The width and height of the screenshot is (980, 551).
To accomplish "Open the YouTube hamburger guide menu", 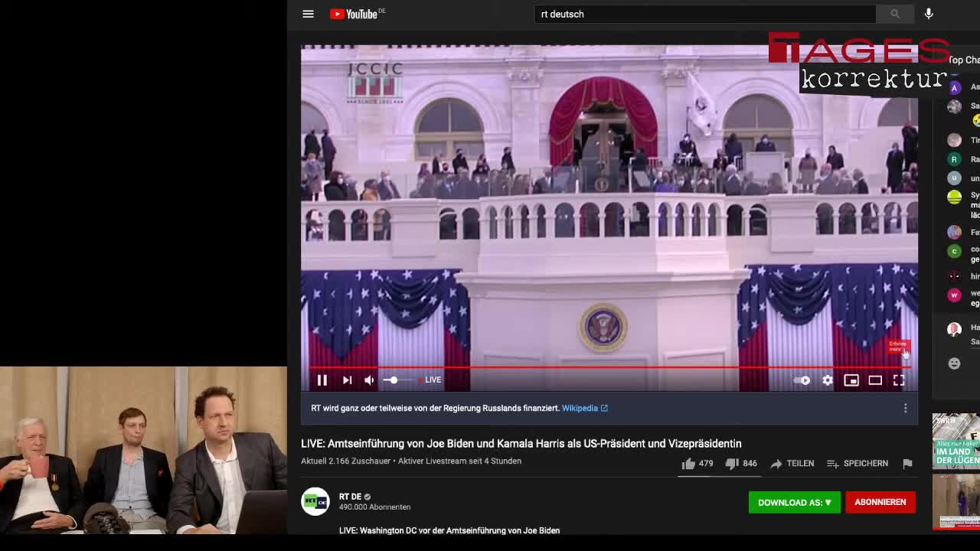I will [308, 14].
